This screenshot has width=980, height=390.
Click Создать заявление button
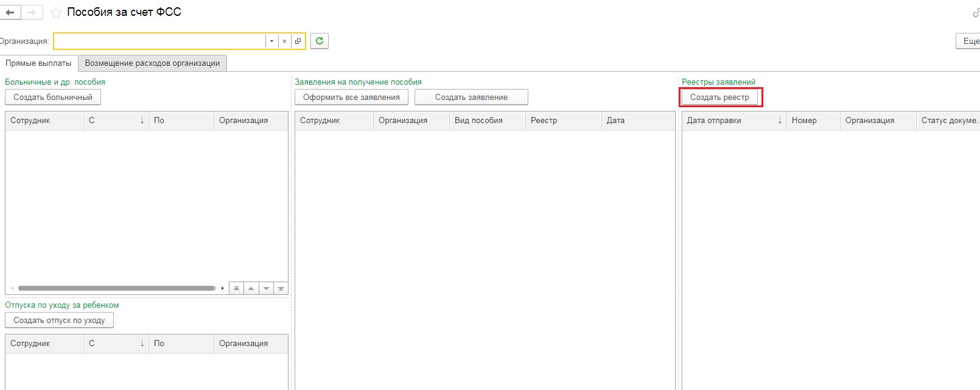coord(471,97)
